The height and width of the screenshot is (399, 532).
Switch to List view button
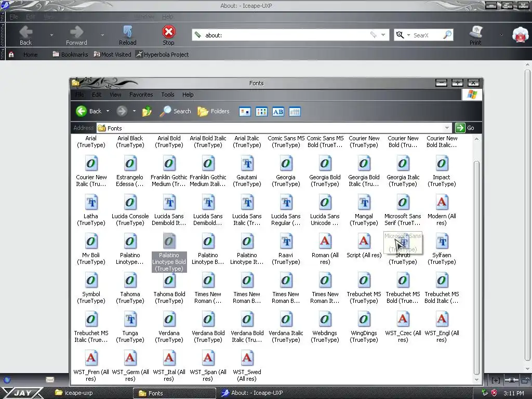point(261,112)
